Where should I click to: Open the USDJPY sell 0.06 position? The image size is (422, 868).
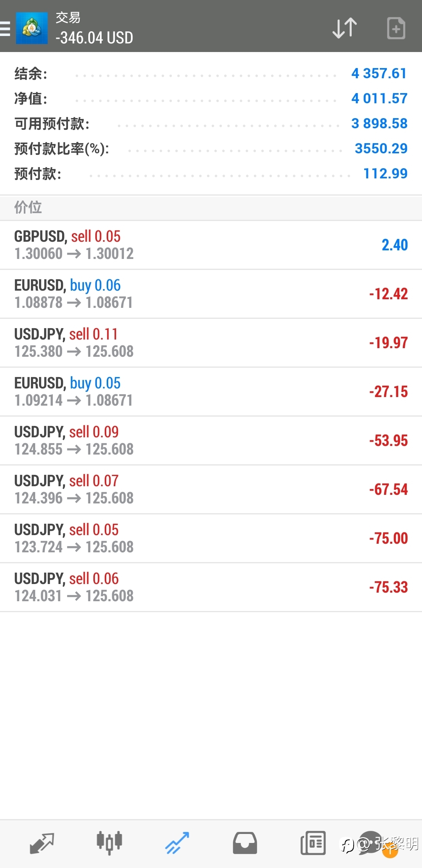211,587
